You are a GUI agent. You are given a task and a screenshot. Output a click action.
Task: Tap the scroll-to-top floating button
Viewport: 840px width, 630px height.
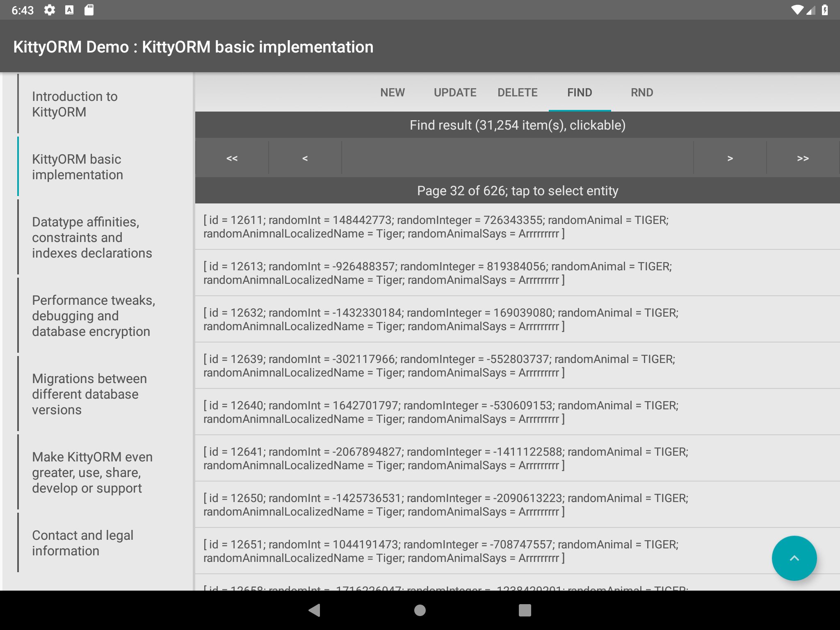(x=794, y=558)
